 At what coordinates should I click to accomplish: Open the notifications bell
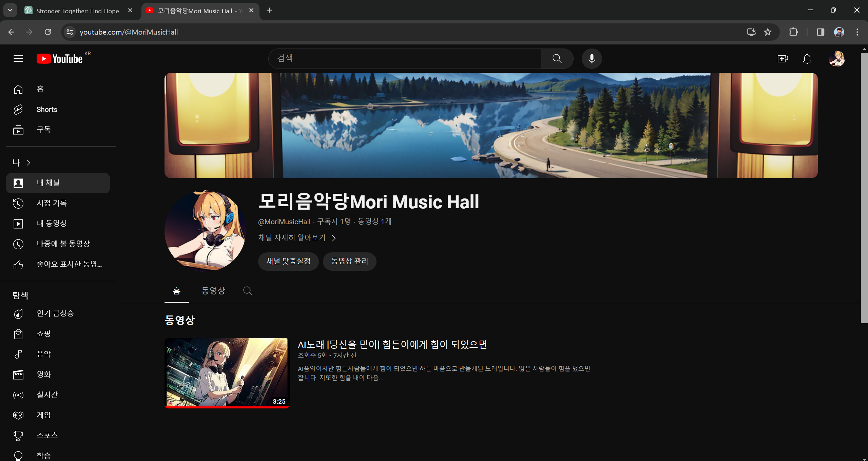807,59
